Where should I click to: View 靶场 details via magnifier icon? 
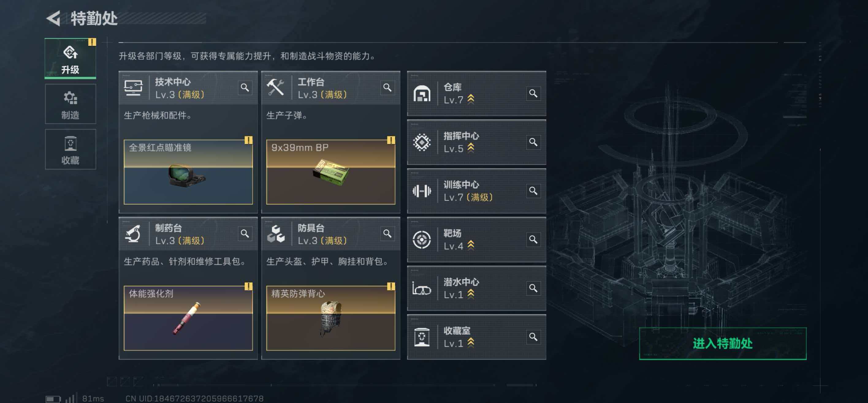pos(533,239)
